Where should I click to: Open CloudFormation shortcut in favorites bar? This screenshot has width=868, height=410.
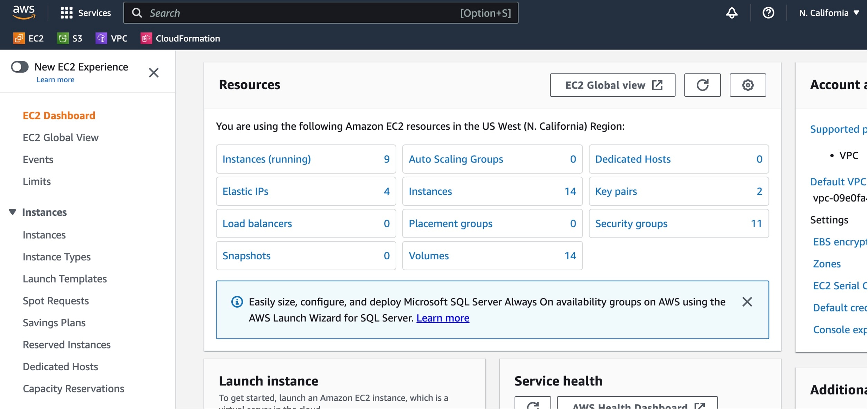tap(181, 38)
